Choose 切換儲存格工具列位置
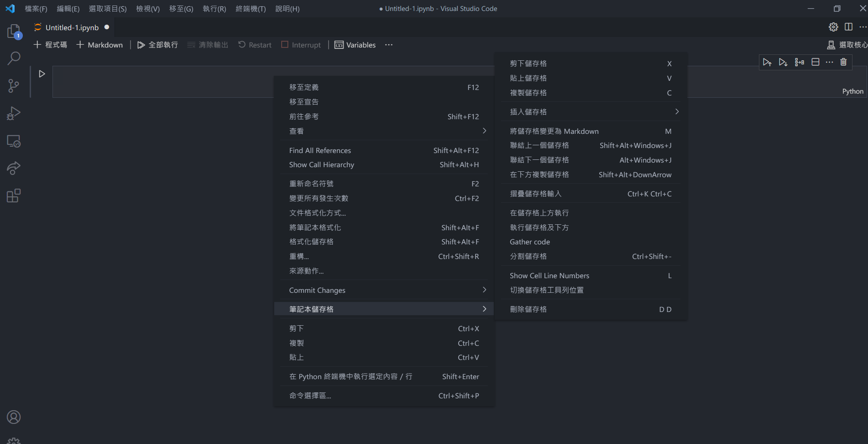 [591, 290]
